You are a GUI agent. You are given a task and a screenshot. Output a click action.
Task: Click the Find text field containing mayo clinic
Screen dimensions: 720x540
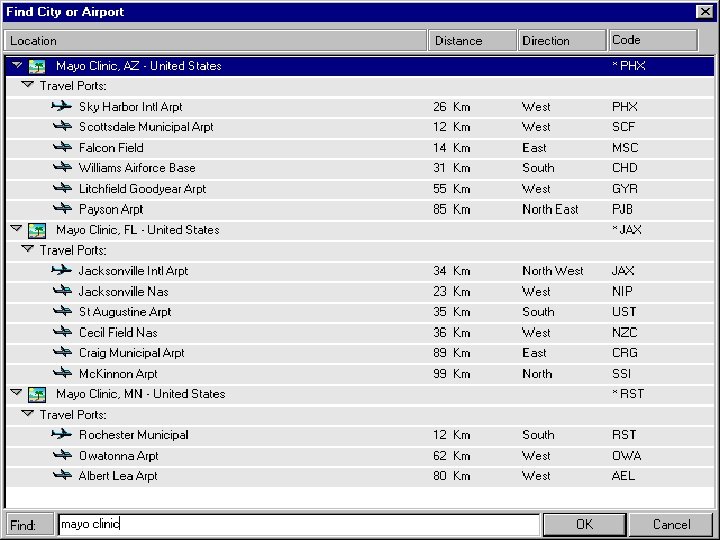tap(298, 524)
